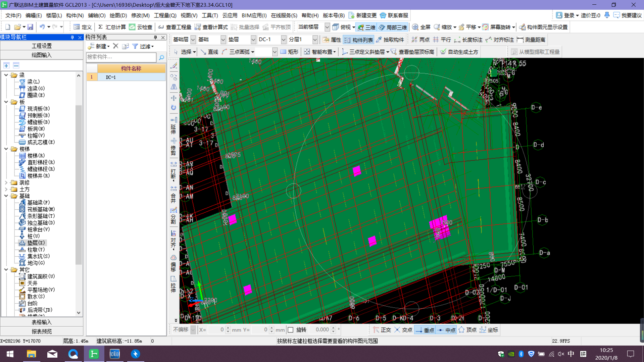Open the 帮助(H) menu
Screen dimensions: 644x362
click(x=310, y=15)
